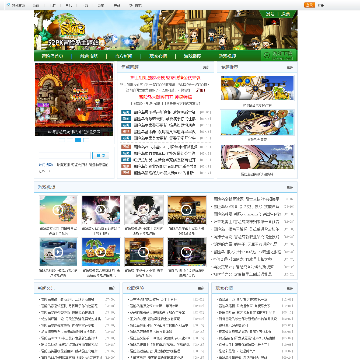Image resolution: width=360 pixels, height=360 pixels.
Task: Expand the video section with its more arrow
Action: tap(290, 187)
